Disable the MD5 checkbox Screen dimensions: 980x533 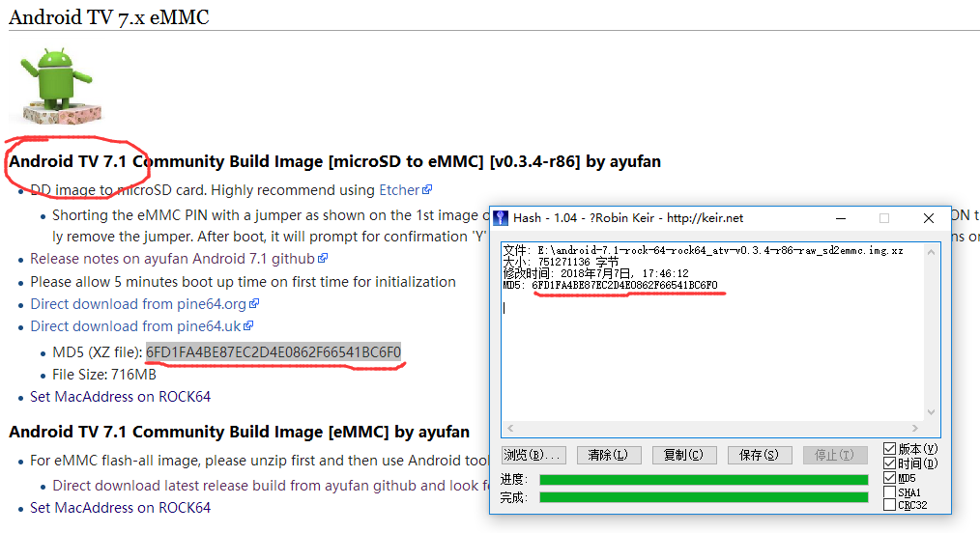click(889, 478)
